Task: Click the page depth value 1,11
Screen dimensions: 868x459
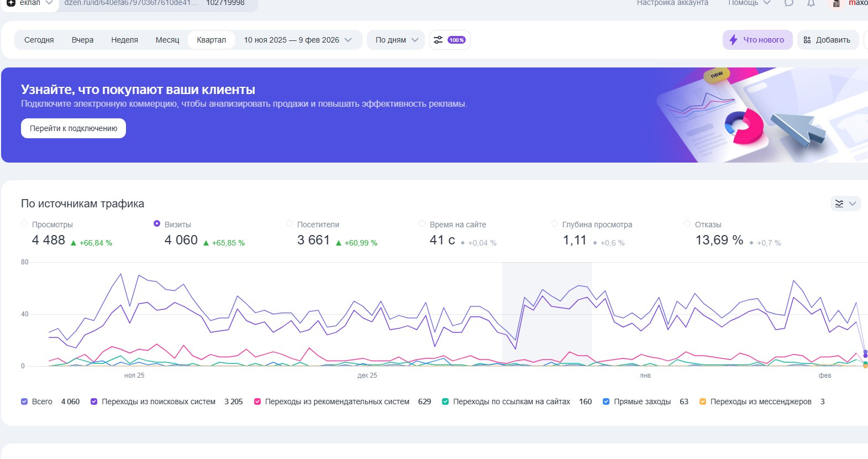Action: pos(575,240)
